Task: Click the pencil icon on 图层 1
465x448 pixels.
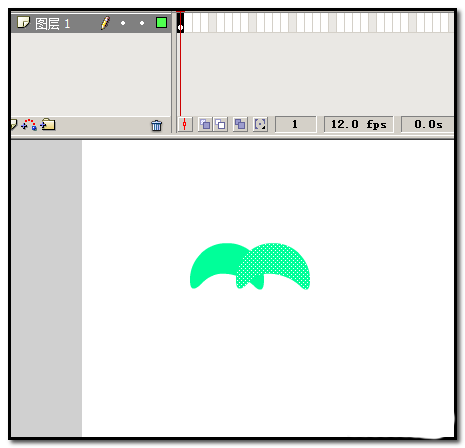Action: [105, 23]
